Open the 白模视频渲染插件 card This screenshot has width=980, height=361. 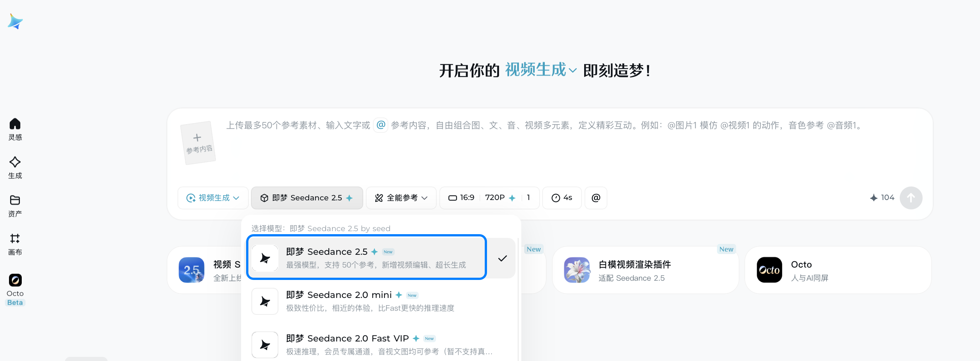click(x=645, y=270)
